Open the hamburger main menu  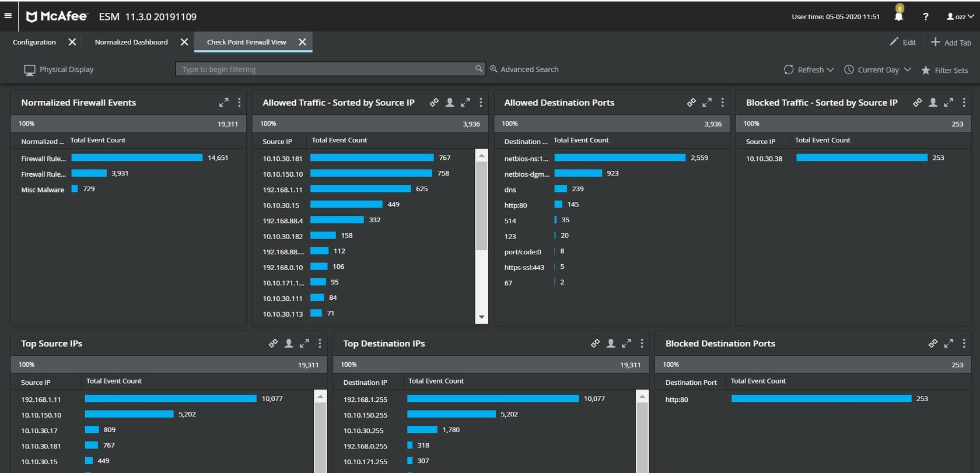(x=8, y=16)
